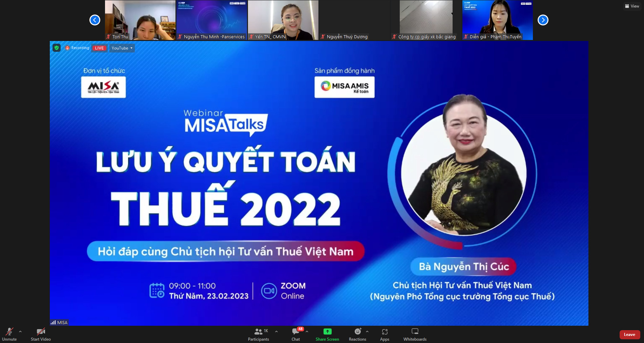Select Công ty cp giấy xk bắc giang tile
Image resolution: width=644 pixels, height=343 pixels.
pos(426,20)
